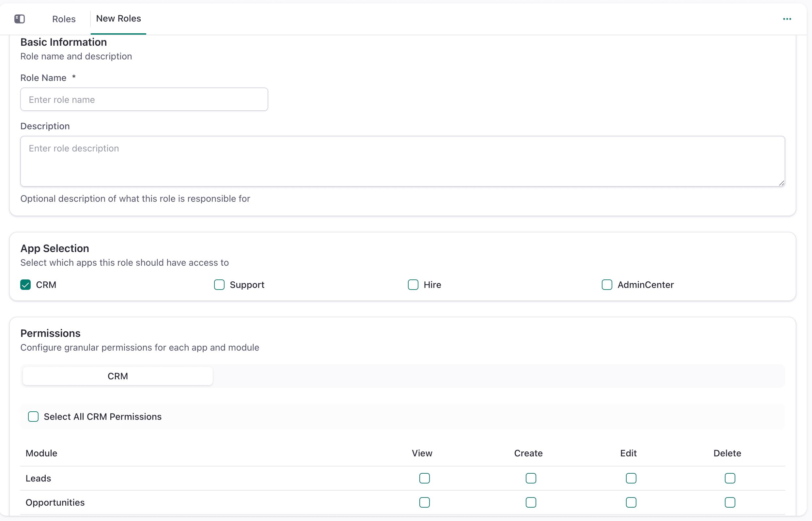
Task: Enable Create permission for Leads
Action: pos(531,478)
